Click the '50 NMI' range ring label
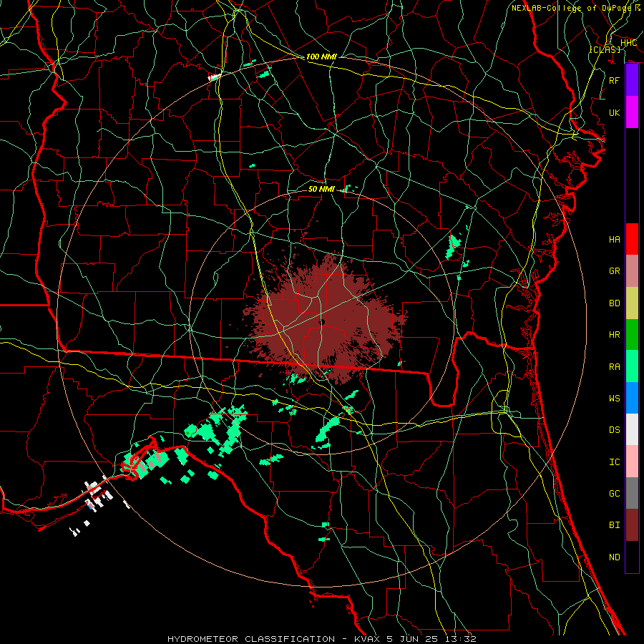Viewport: 644px width, 644px height. coord(321,189)
